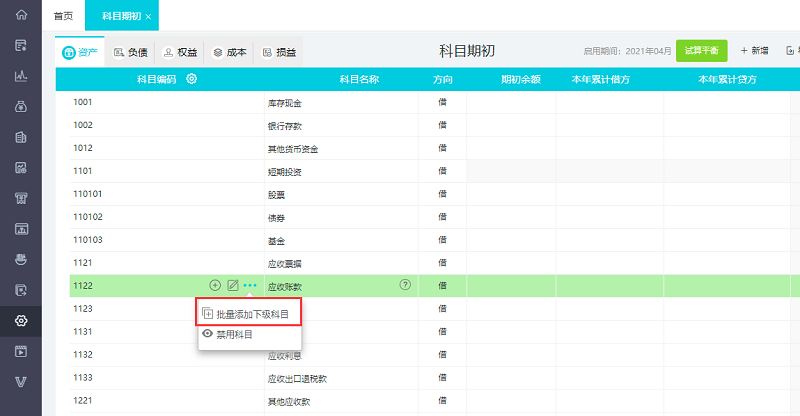Click the account name 应收票据
Image resolution: width=800 pixels, height=416 pixels.
point(285,264)
